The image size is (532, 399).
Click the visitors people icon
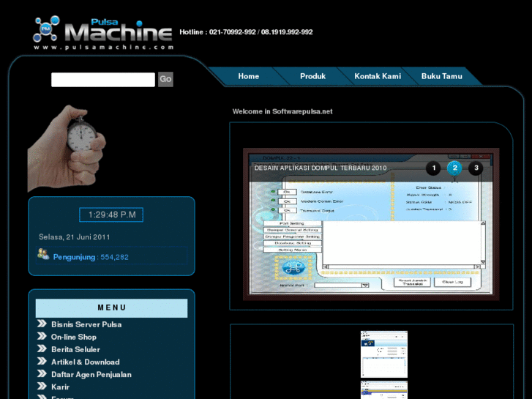pyautogui.click(x=43, y=254)
